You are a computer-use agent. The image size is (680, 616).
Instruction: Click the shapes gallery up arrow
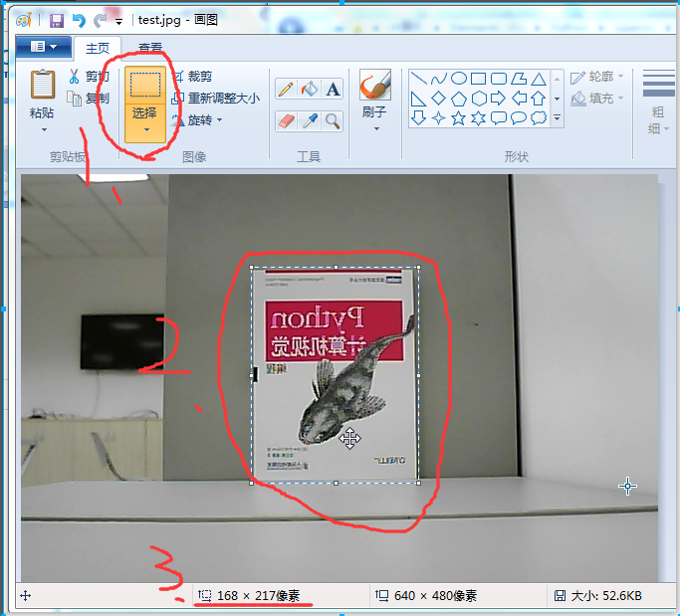tap(558, 79)
